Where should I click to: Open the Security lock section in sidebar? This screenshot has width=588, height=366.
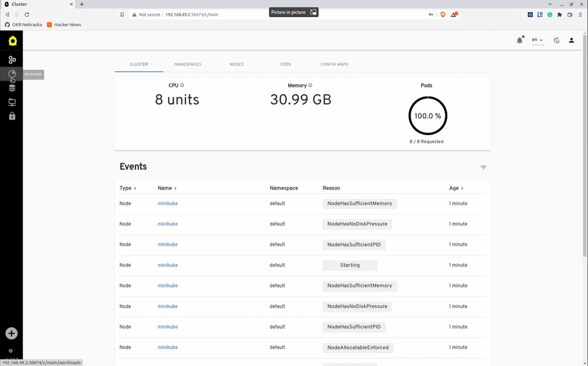[x=12, y=116]
